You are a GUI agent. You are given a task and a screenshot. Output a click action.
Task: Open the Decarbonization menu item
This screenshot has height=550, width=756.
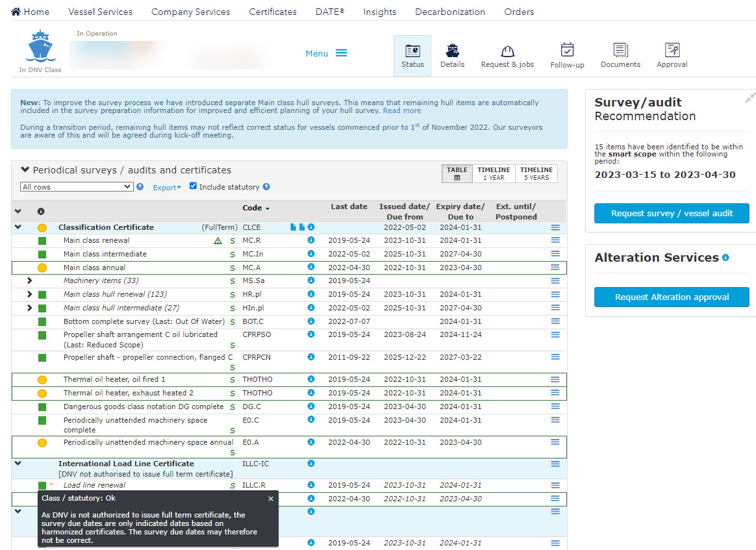coord(449,12)
